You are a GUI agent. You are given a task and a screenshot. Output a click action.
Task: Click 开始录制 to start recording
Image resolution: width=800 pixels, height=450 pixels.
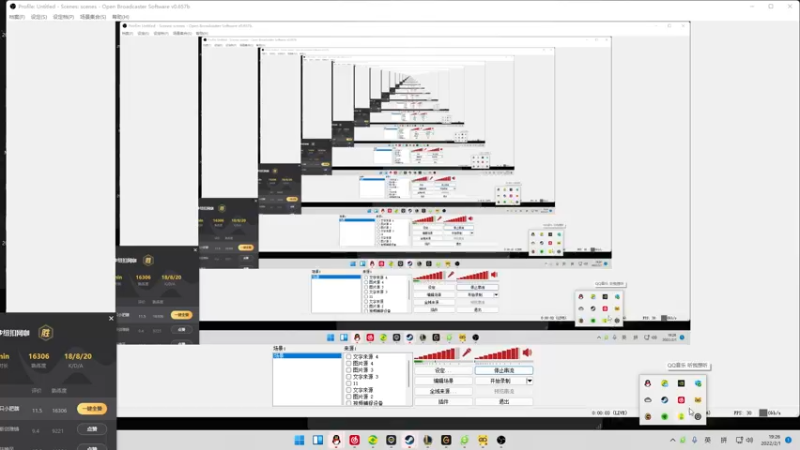[x=501, y=381]
